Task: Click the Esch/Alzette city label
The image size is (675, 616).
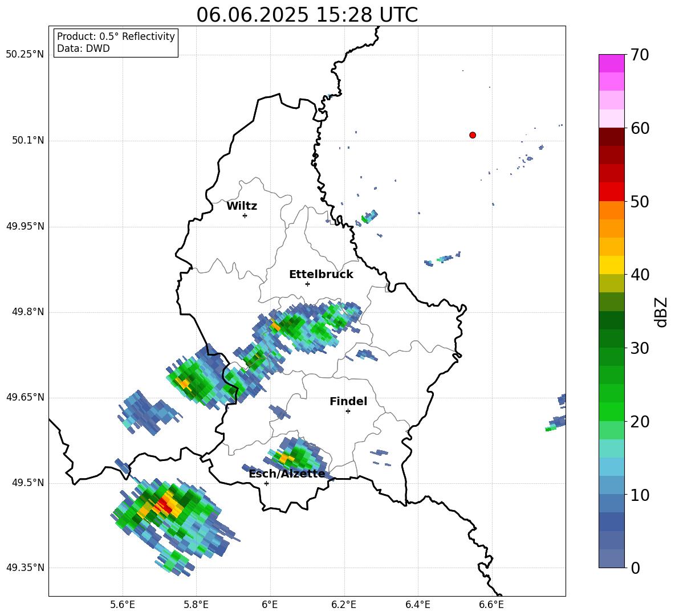Action: pyautogui.click(x=287, y=474)
